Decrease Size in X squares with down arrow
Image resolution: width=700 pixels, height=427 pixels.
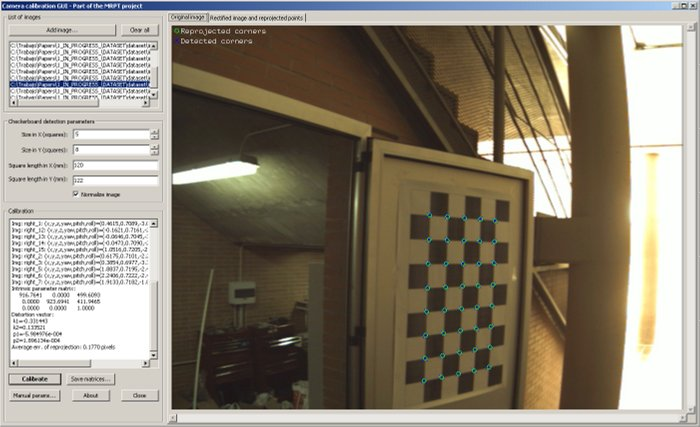pyautogui.click(x=155, y=135)
